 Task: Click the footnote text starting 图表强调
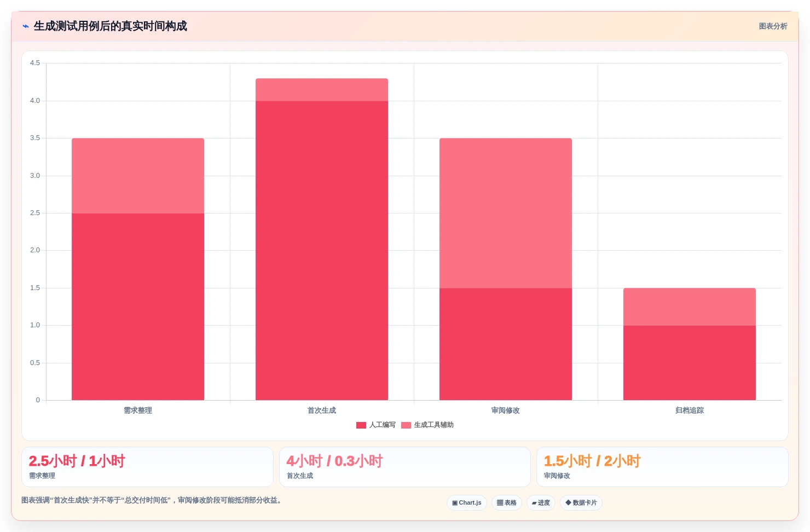pyautogui.click(x=153, y=500)
